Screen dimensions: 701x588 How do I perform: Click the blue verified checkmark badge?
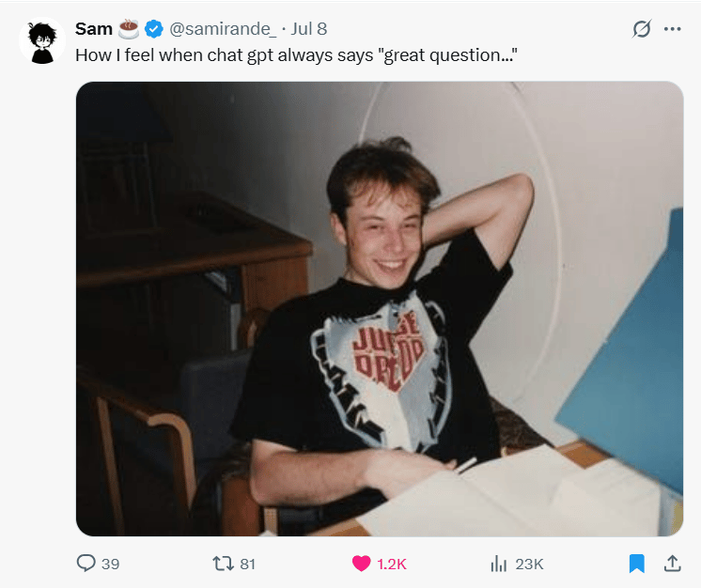click(x=154, y=29)
